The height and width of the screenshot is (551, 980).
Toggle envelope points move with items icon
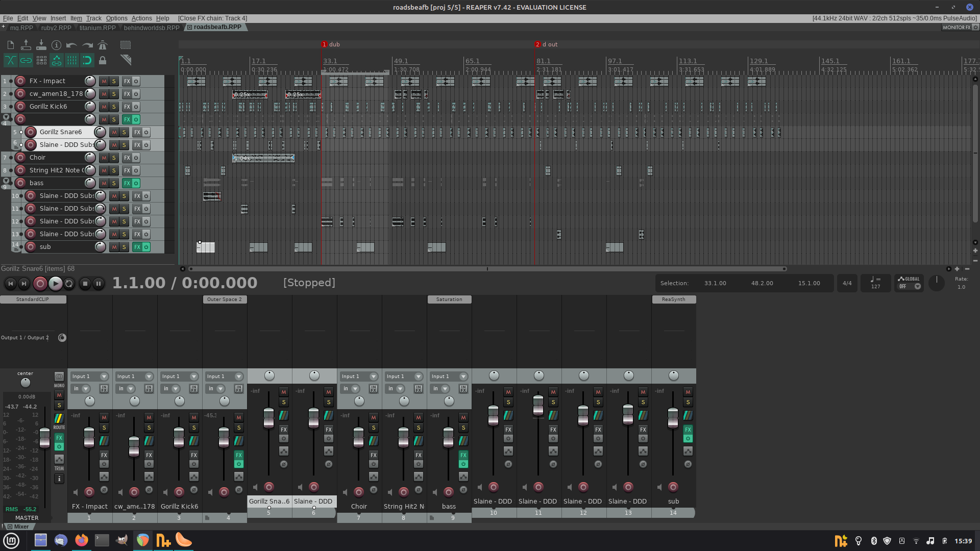click(57, 61)
